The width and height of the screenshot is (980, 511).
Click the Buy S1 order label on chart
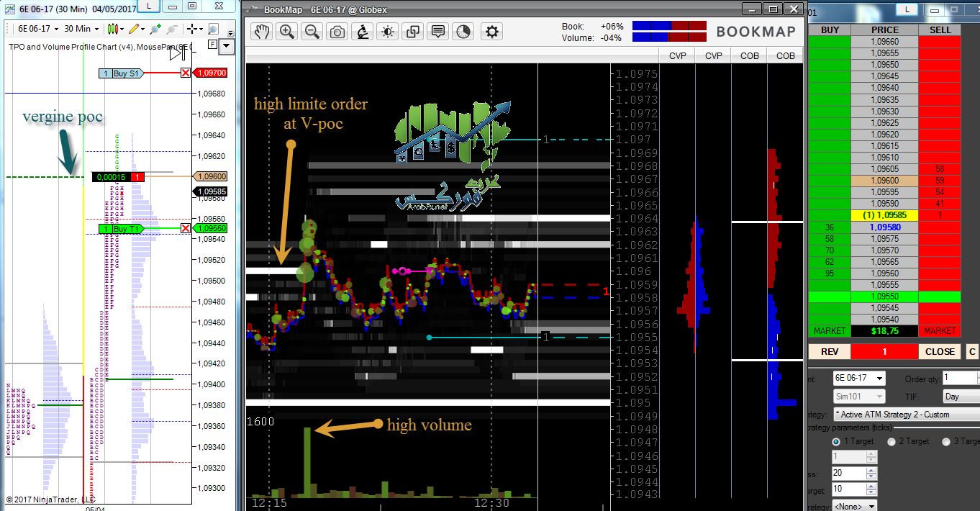click(122, 73)
